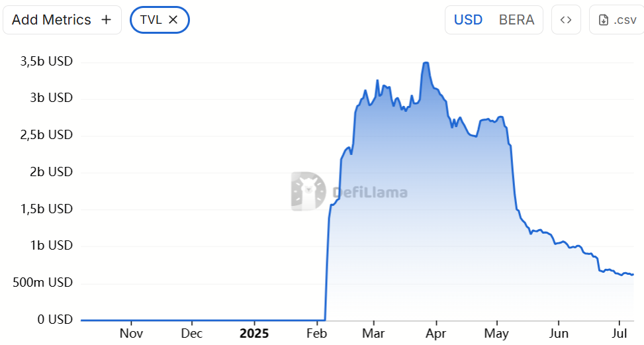Click the Nov label on time axis
This screenshot has height=345, width=644.
click(131, 333)
